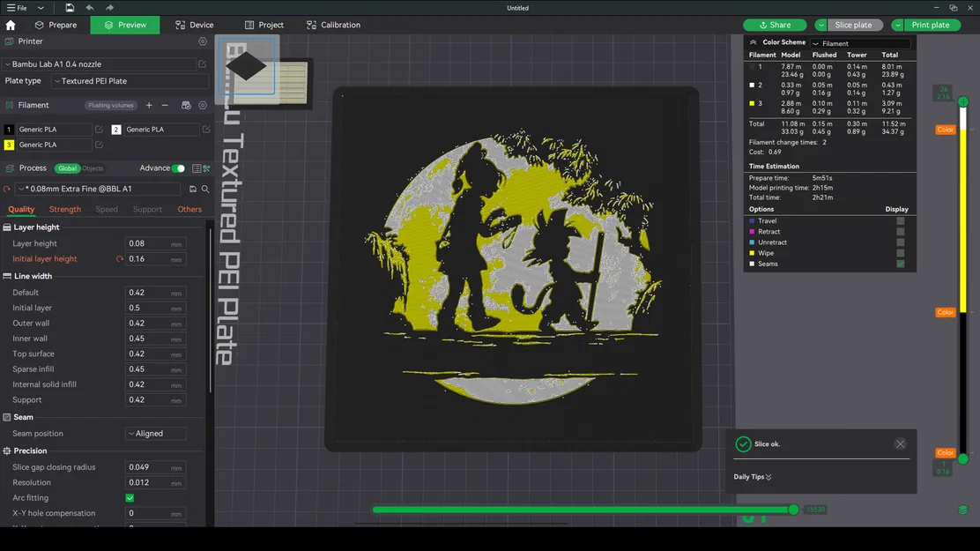Image resolution: width=980 pixels, height=551 pixels.
Task: Open the Calibration tab
Action: (x=333, y=25)
